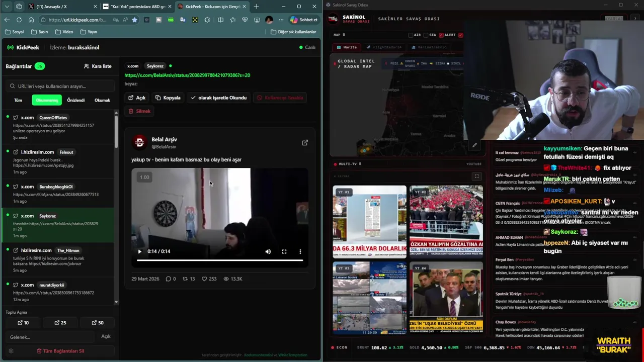Bulk open 10 links button
644x362 pixels.
(x=23, y=323)
